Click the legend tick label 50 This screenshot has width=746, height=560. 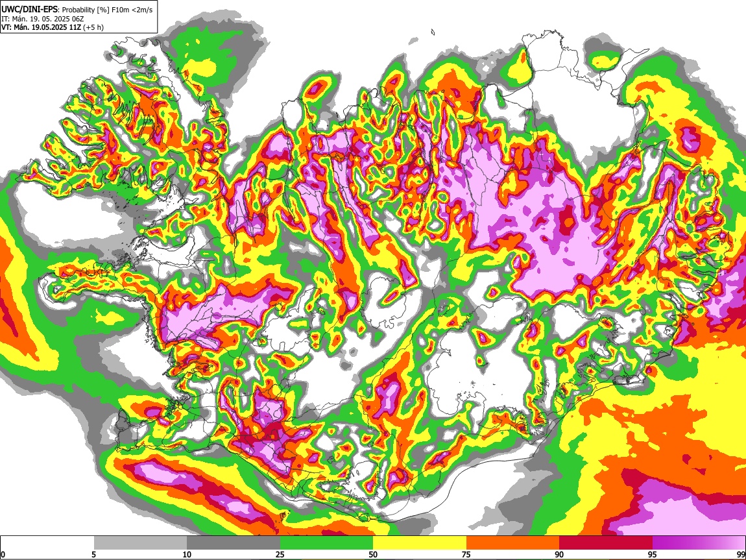[x=373, y=554]
